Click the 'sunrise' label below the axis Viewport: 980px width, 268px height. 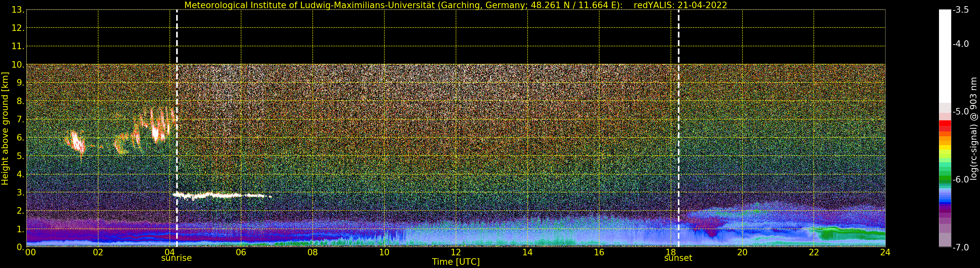[x=176, y=258]
